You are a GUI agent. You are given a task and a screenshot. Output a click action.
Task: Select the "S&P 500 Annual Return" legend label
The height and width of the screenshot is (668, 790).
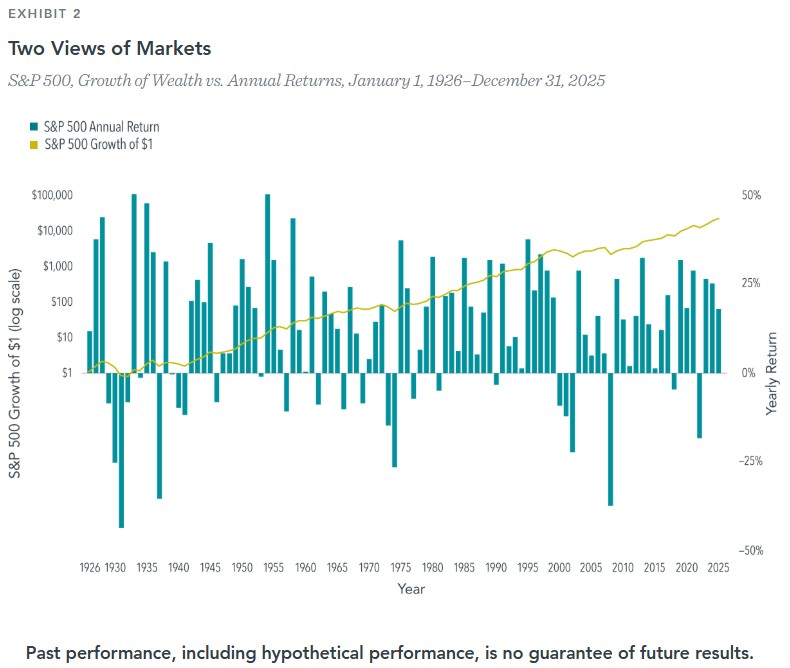click(101, 127)
